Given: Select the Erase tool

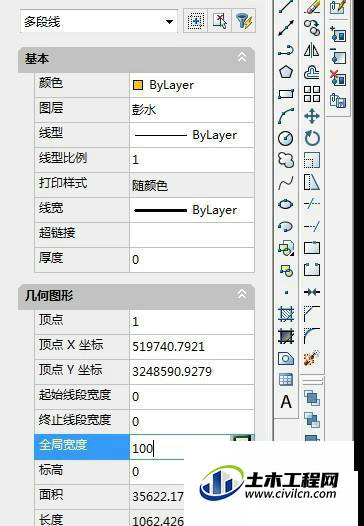Looking at the screenshot, I should [312, 6].
